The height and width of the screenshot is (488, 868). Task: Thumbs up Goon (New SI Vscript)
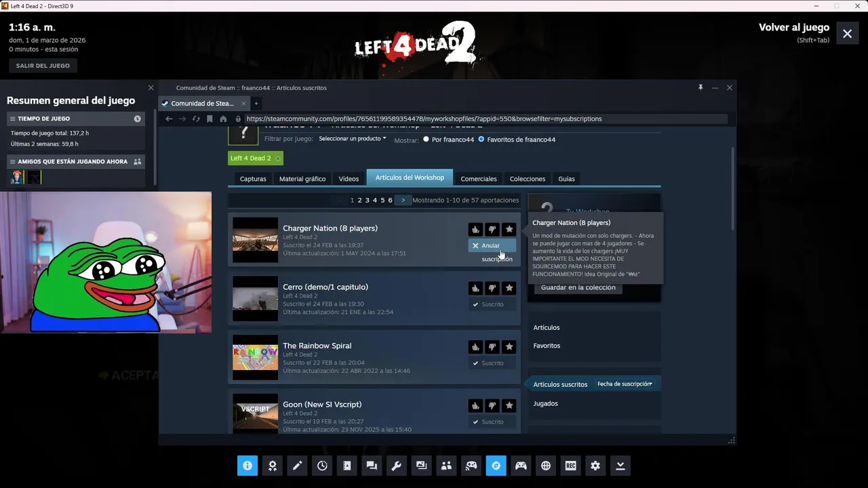tap(475, 405)
